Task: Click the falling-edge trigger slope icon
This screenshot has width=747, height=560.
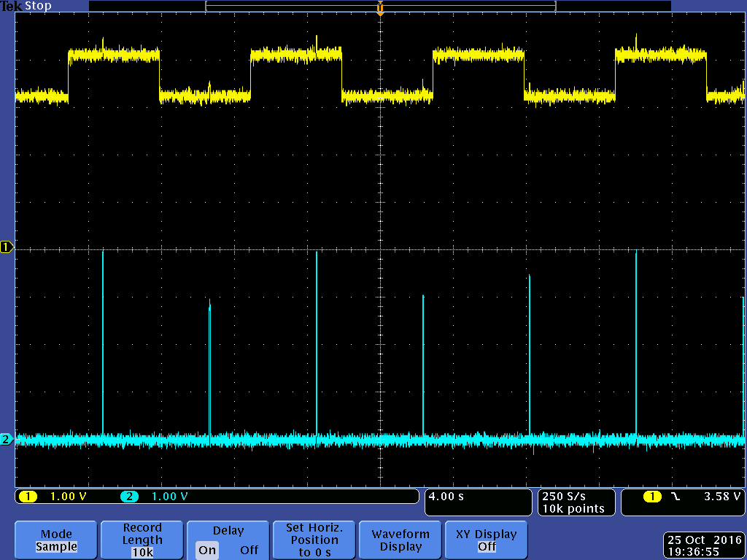Action: coord(676,497)
